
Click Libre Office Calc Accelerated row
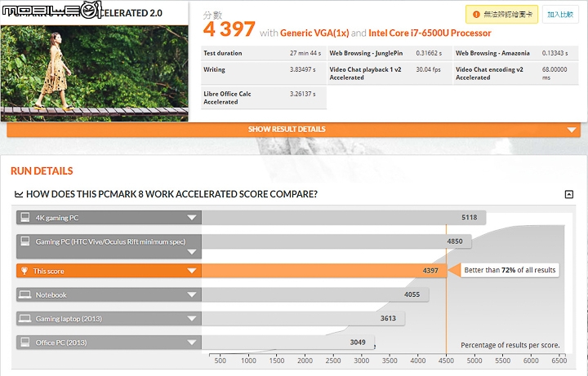click(x=264, y=98)
